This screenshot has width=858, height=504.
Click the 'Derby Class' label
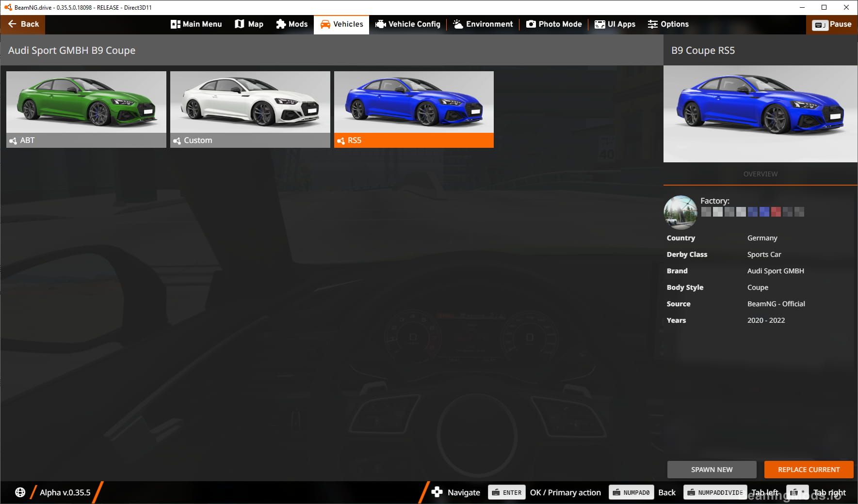click(687, 254)
